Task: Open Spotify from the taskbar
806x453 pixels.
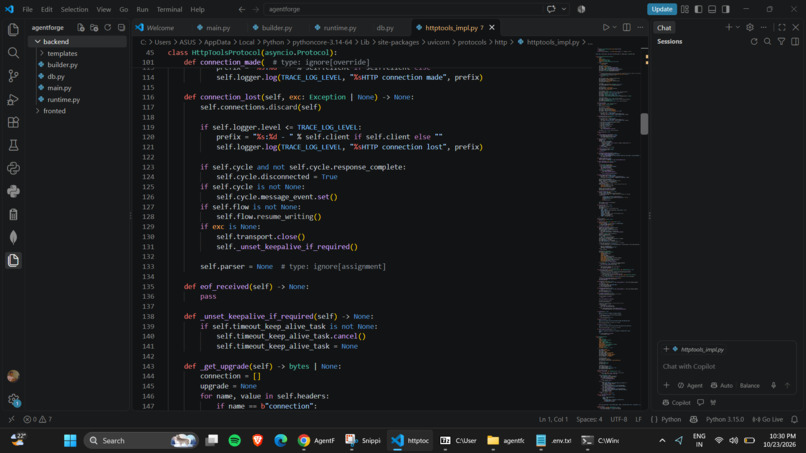Action: coord(234,441)
